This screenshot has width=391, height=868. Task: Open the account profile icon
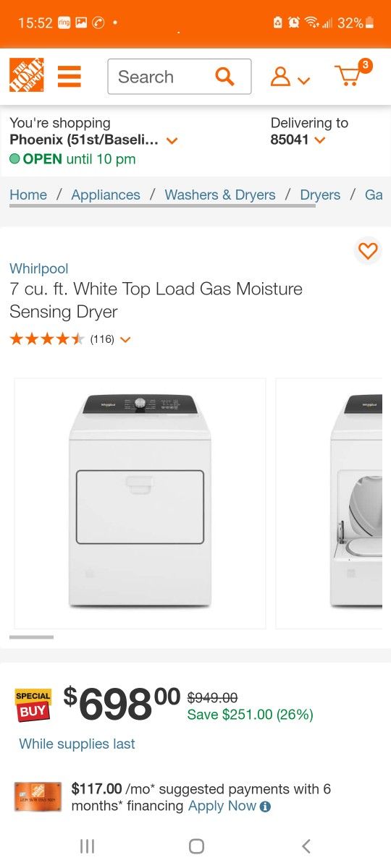tap(290, 77)
